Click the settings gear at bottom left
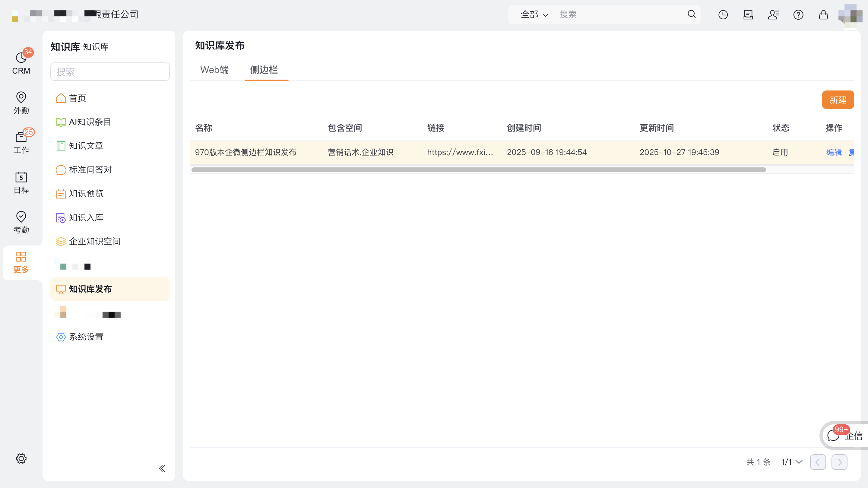 pos(21,458)
